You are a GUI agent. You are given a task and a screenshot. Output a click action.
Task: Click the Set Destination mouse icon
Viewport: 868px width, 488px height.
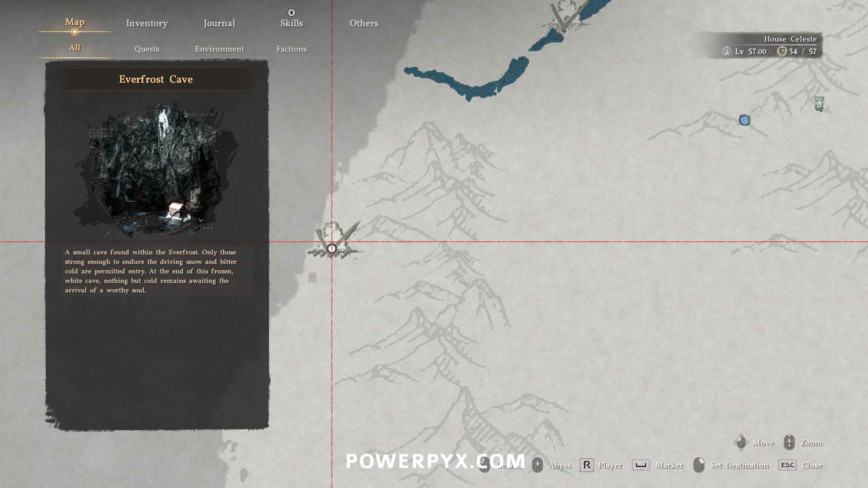698,465
